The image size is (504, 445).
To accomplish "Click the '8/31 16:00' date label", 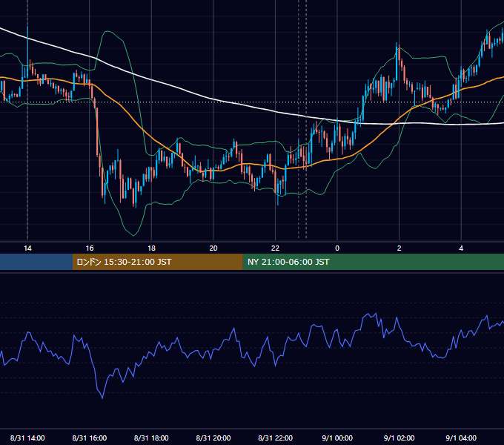I will pos(90,438).
